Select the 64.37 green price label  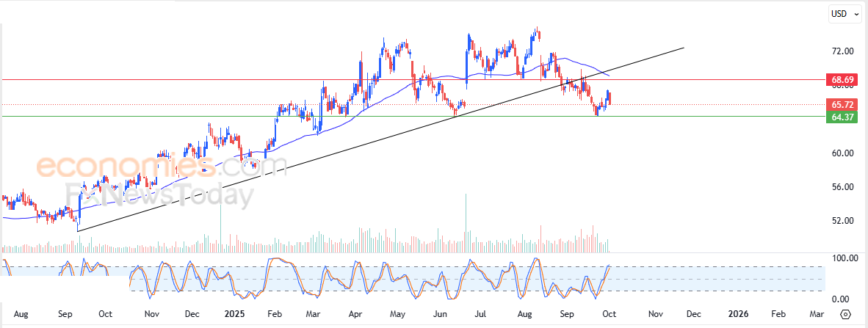point(842,117)
